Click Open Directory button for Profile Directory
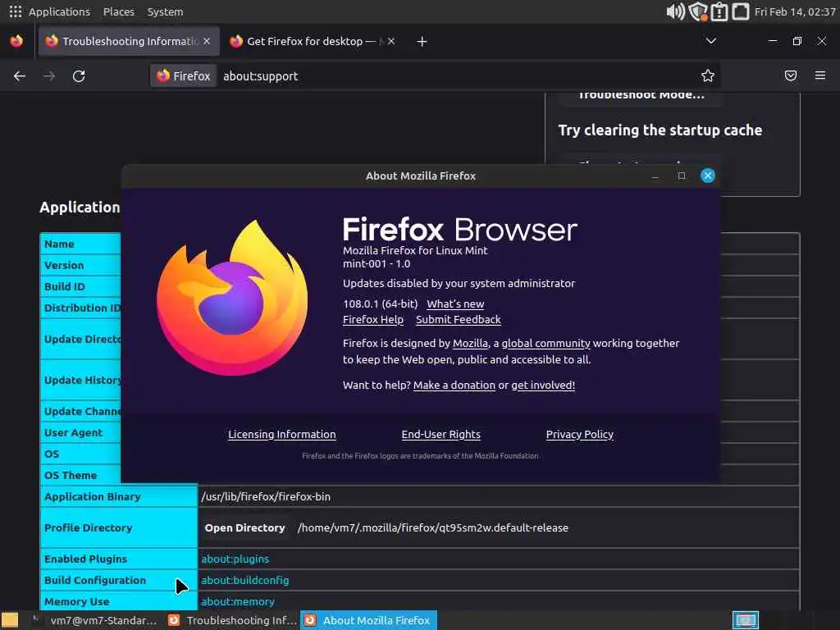 (x=244, y=527)
